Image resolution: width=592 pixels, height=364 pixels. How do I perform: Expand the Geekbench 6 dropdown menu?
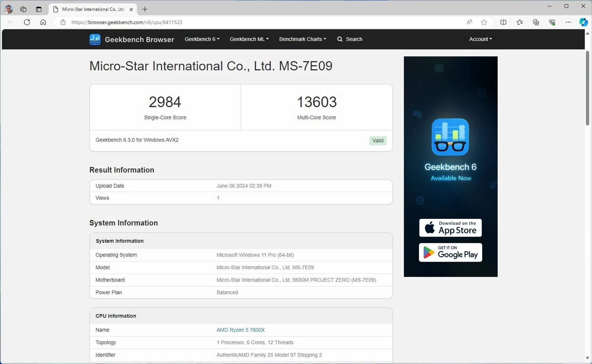pos(202,39)
